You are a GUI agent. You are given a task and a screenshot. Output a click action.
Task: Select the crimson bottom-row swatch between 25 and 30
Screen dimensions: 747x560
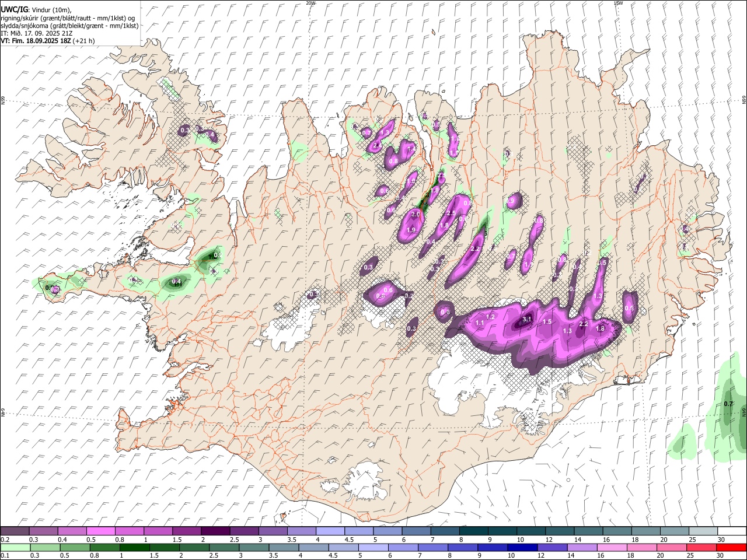tap(701, 548)
